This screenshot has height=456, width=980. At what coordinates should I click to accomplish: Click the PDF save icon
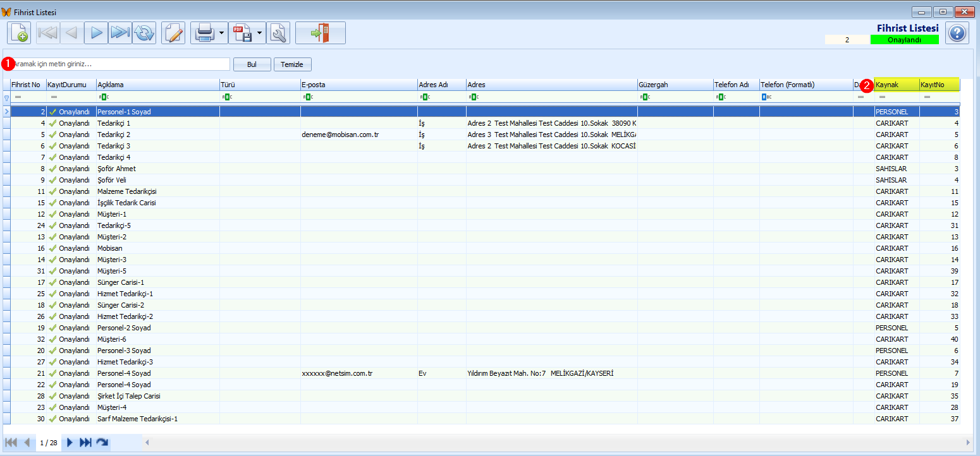click(x=242, y=33)
